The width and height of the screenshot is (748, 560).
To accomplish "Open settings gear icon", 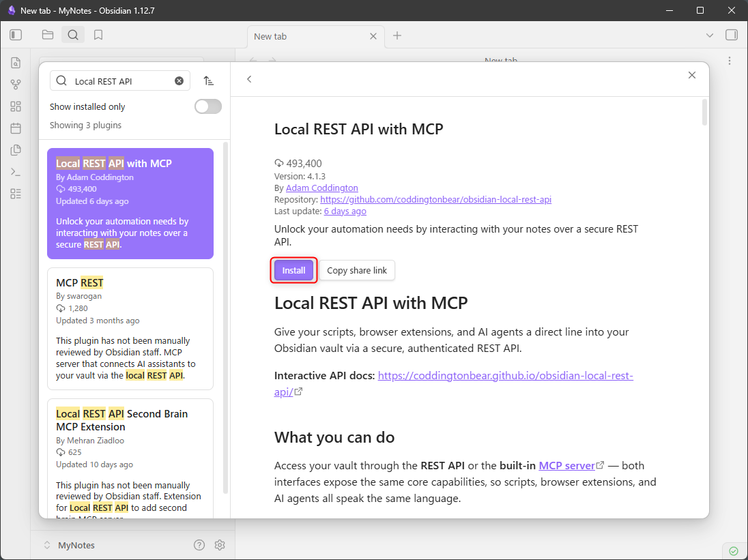I will pos(220,545).
